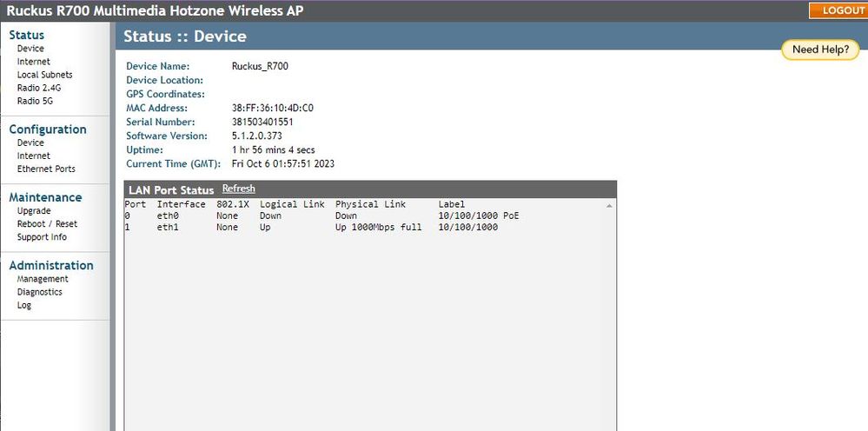This screenshot has width=868, height=431.
Task: Open Configuration Device settings
Action: coord(30,143)
